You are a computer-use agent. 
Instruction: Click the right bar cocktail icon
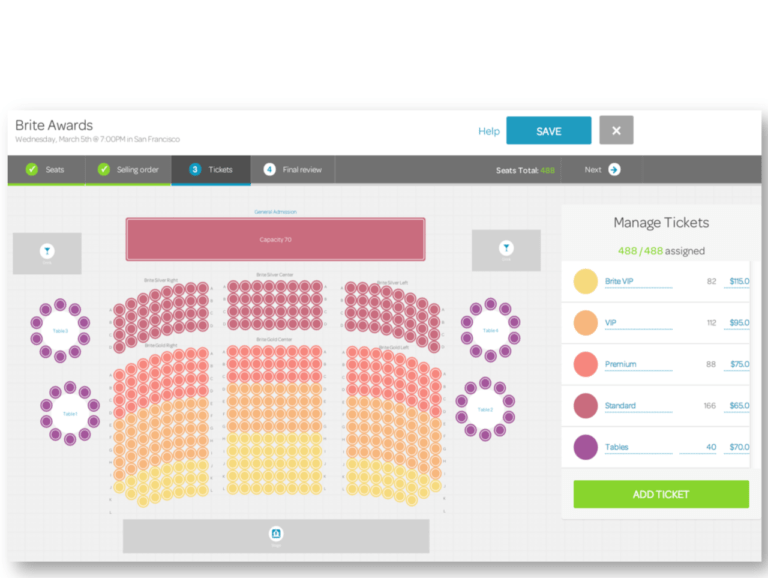506,247
